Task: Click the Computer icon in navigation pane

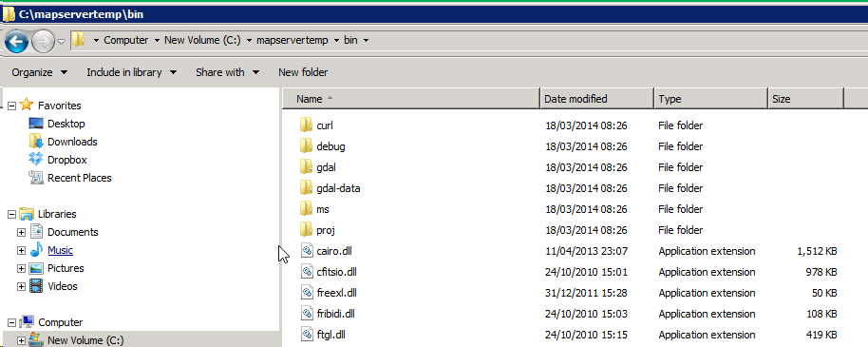Action: [x=27, y=321]
